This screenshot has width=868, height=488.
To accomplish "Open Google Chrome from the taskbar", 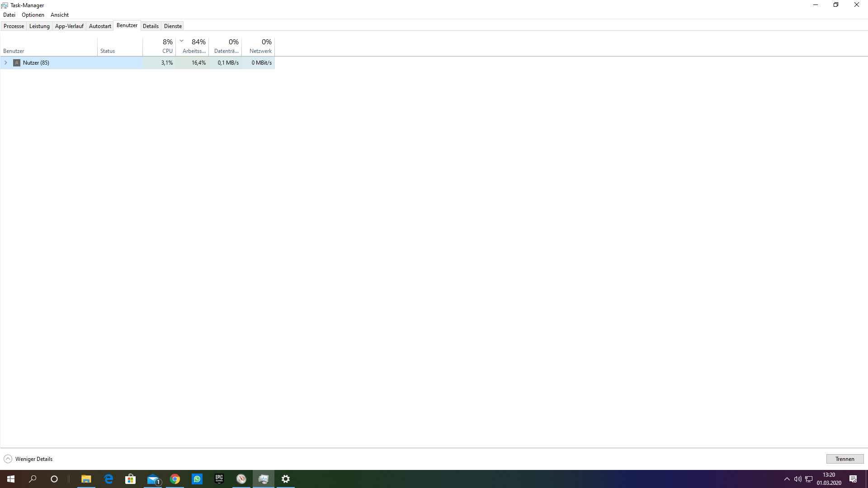I will click(175, 479).
